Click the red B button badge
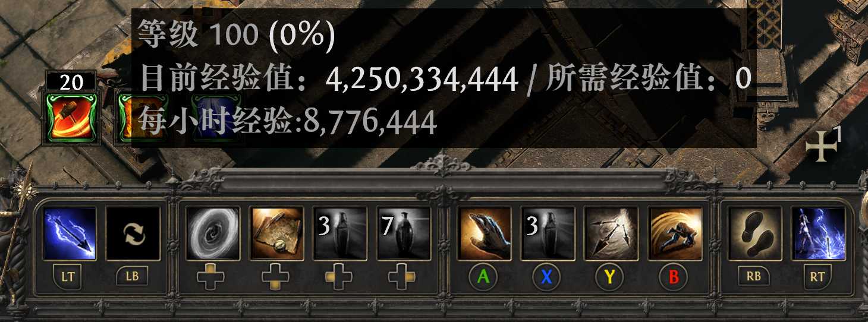The width and height of the screenshot is (868, 322). (674, 277)
